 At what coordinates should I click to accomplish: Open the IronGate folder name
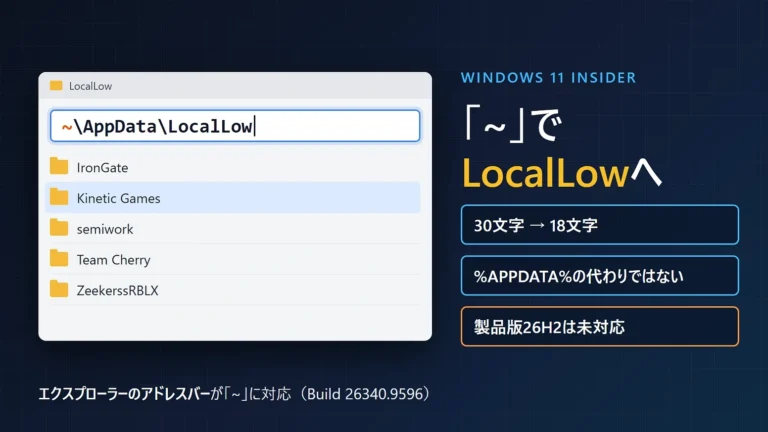pos(102,168)
